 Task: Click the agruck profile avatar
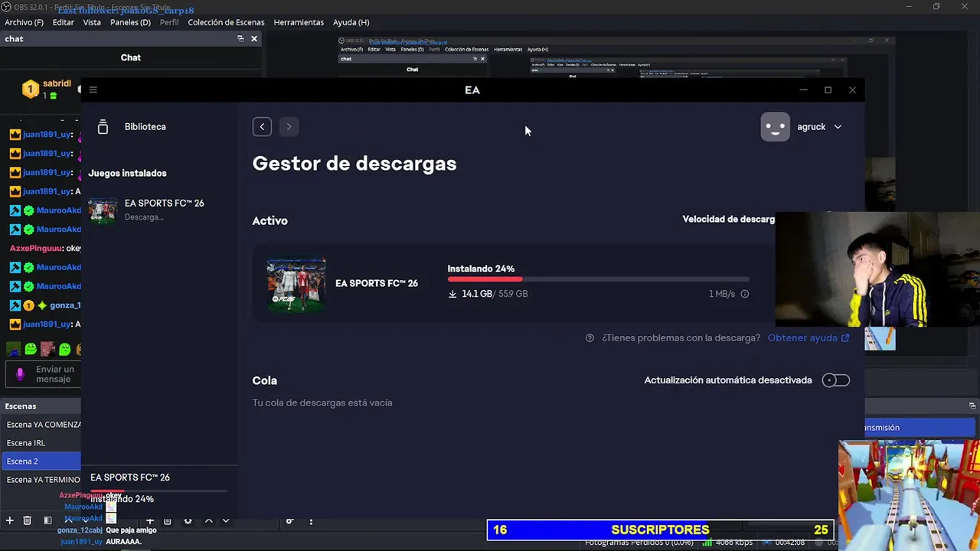point(775,127)
